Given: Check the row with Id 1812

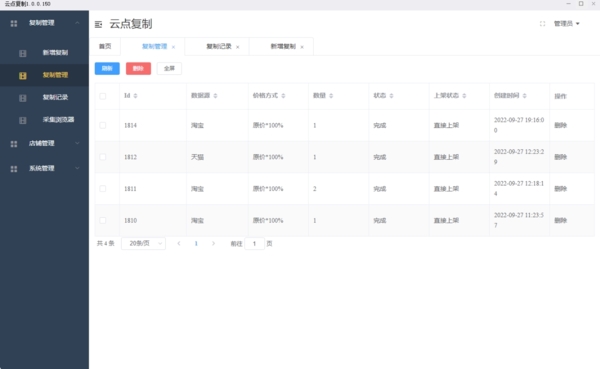Looking at the screenshot, I should (x=103, y=157).
